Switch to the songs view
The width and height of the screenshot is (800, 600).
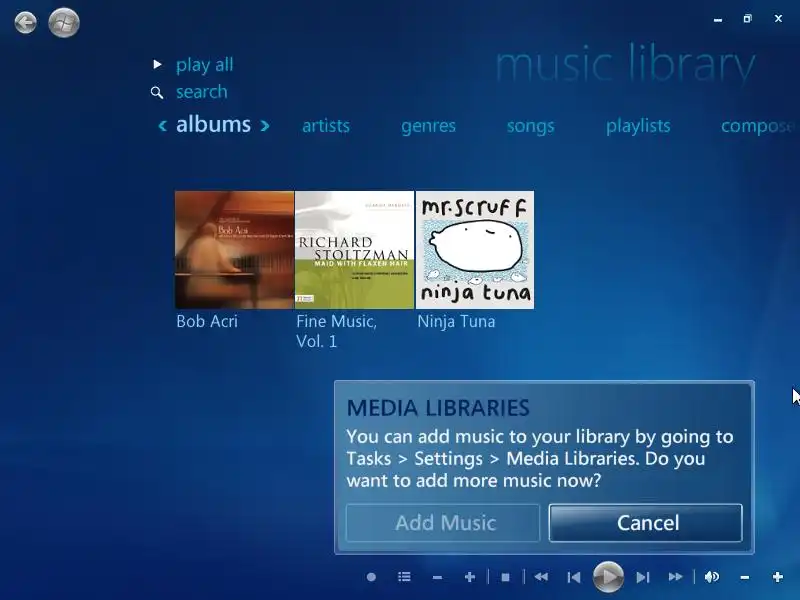point(530,126)
